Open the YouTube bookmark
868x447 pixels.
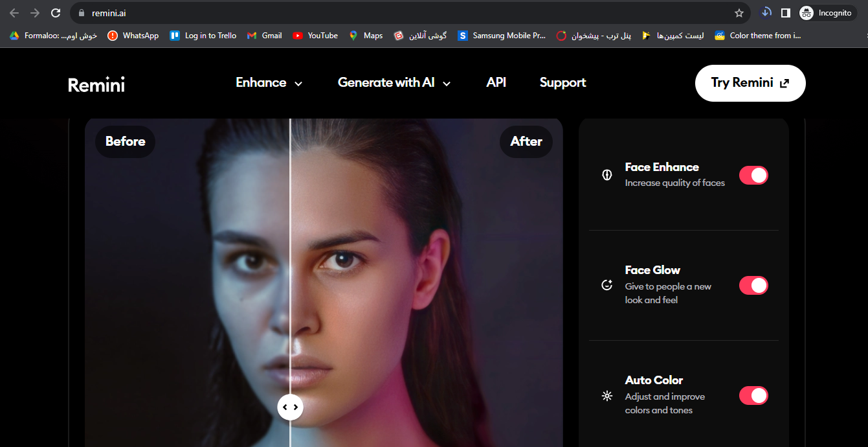point(315,36)
